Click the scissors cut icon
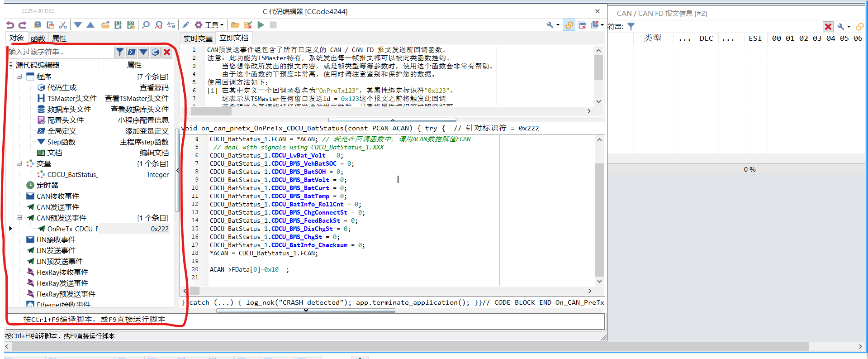This screenshot has width=868, height=359. 63,25
